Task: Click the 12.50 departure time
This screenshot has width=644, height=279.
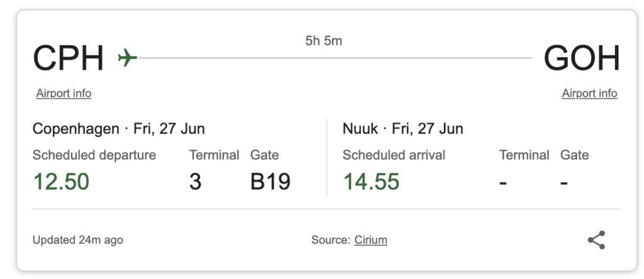Action: [x=61, y=182]
